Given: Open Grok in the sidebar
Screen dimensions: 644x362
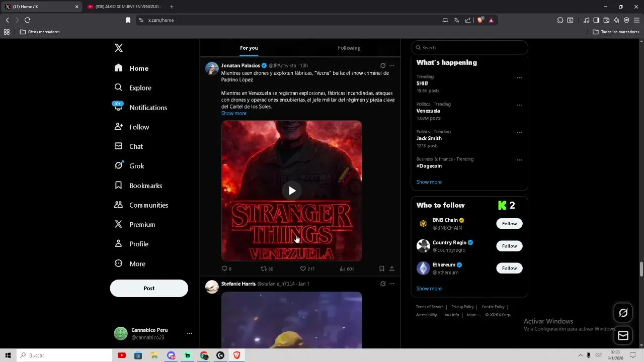Looking at the screenshot, I should pyautogui.click(x=129, y=166).
